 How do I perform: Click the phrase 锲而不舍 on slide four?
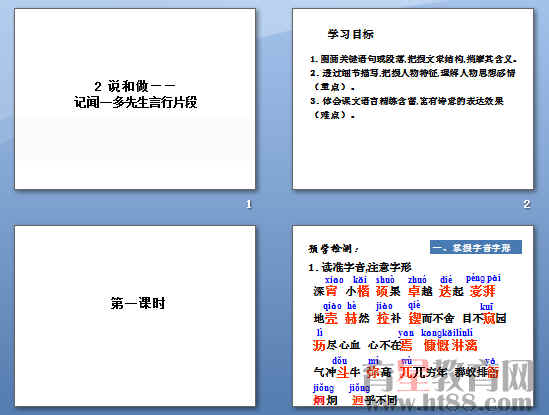(431, 318)
